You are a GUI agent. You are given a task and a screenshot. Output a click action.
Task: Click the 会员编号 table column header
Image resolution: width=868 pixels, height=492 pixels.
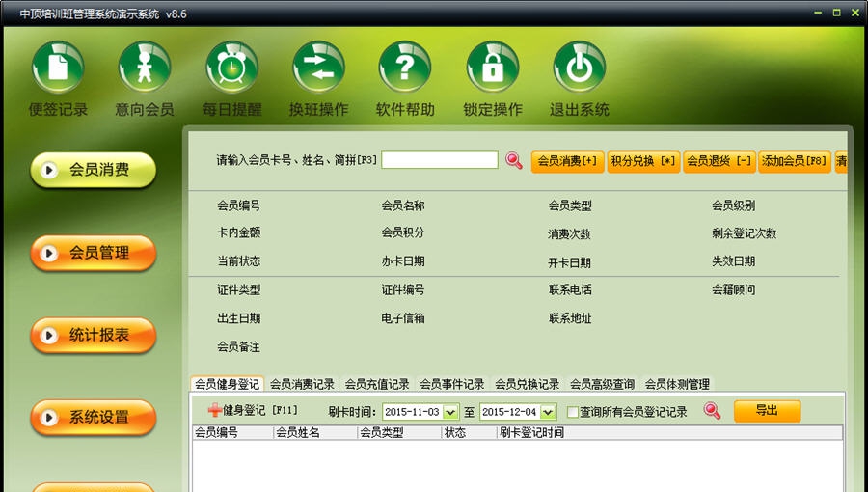tap(232, 433)
